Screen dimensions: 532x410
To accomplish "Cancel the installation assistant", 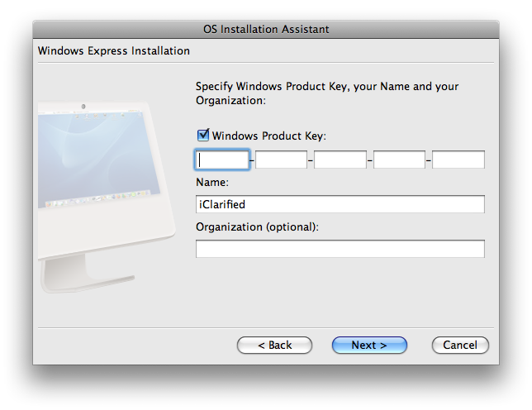I will (460, 345).
